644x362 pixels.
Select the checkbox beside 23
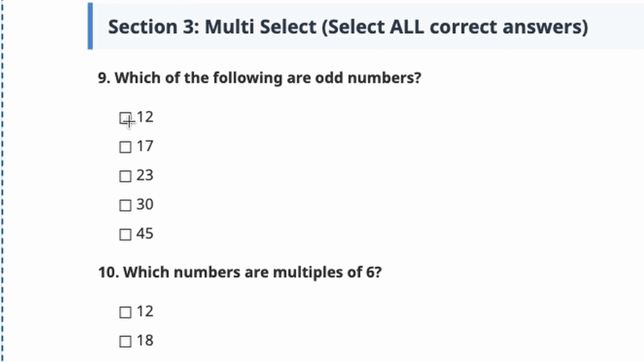tap(125, 176)
